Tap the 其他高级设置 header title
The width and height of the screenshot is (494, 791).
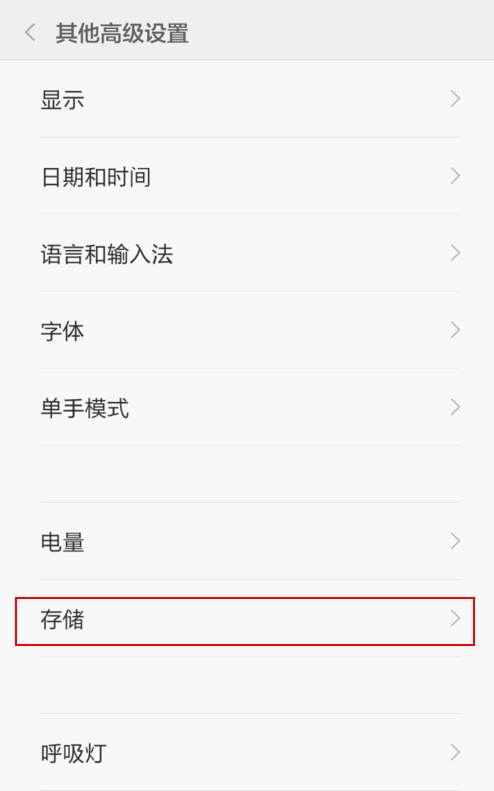[122, 33]
